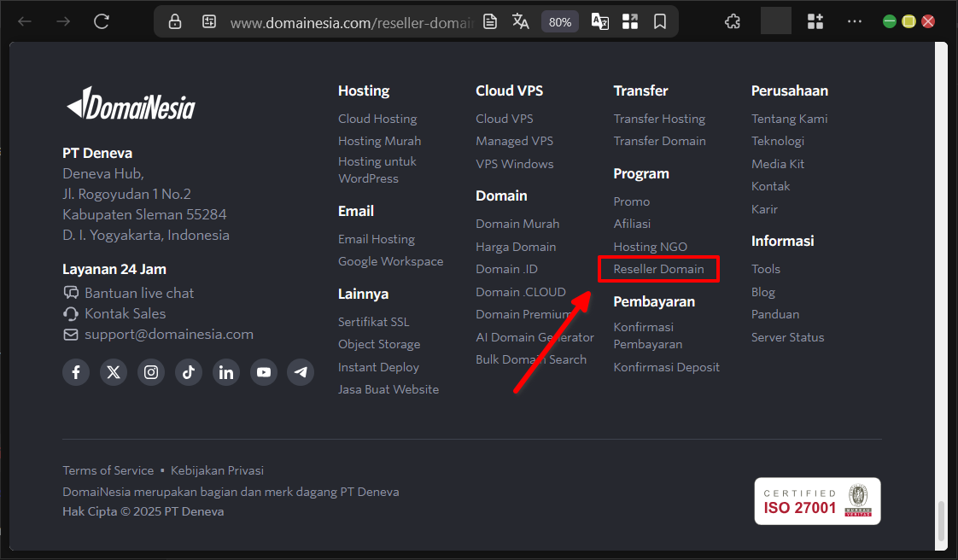The width and height of the screenshot is (958, 560).
Task: Open the Instagram social icon
Action: pos(151,372)
